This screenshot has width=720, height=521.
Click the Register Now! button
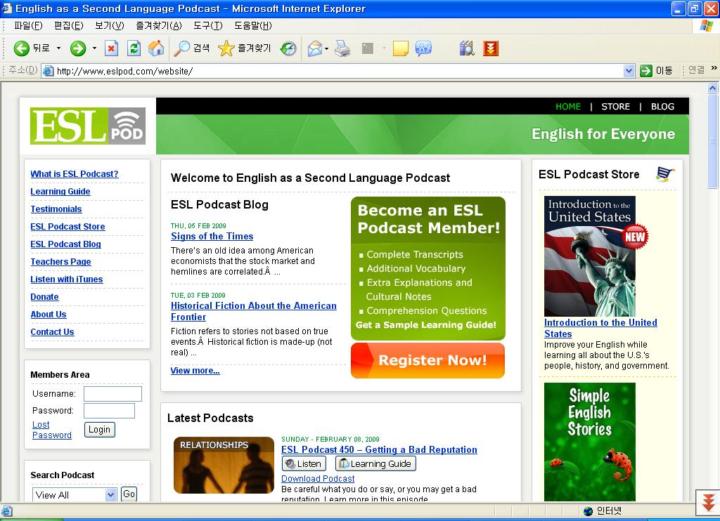pyautogui.click(x=428, y=360)
